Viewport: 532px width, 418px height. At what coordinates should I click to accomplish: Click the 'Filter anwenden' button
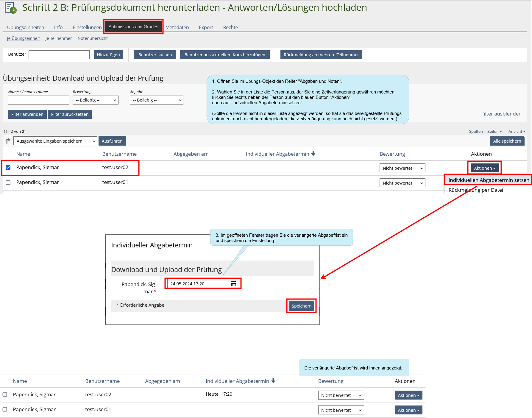point(27,114)
